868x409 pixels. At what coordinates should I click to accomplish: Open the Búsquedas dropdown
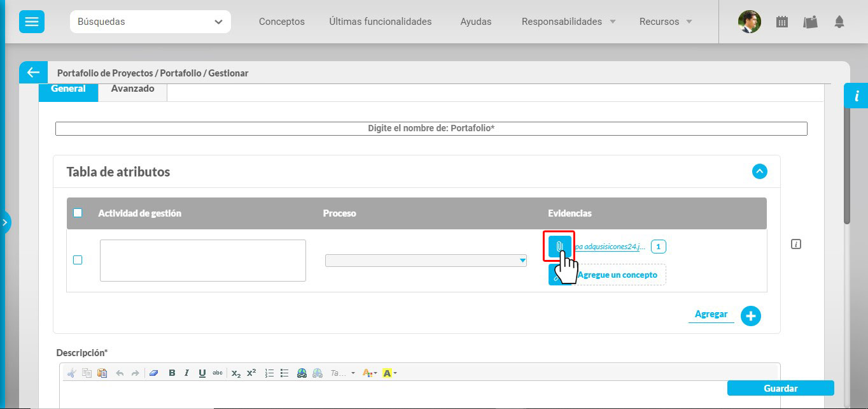[x=150, y=22]
